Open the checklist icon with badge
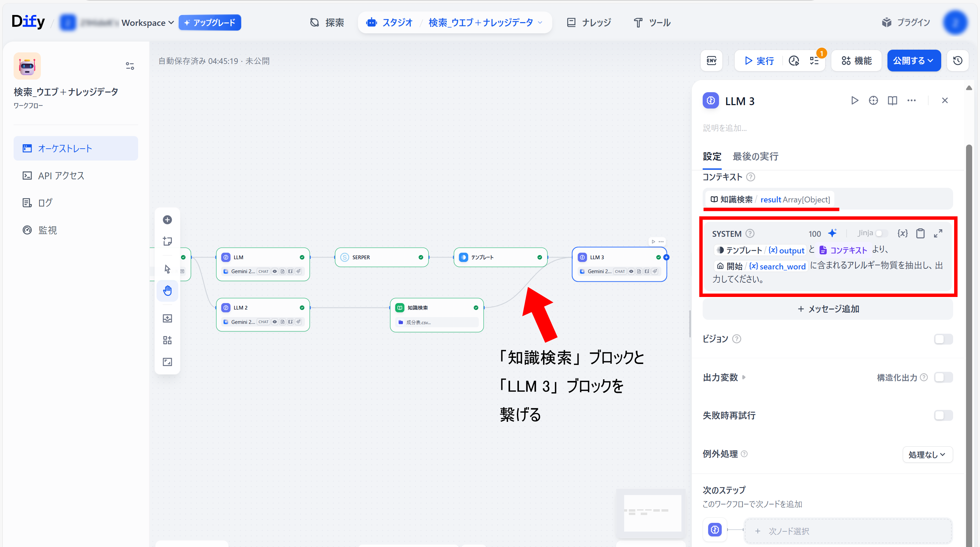The width and height of the screenshot is (980, 547). [x=815, y=61]
